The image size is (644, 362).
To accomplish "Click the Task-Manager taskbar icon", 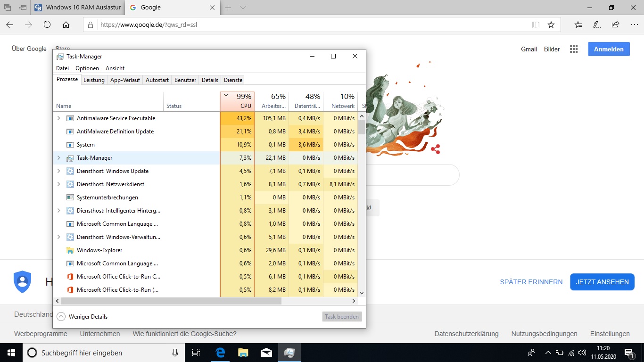I will pos(289,353).
